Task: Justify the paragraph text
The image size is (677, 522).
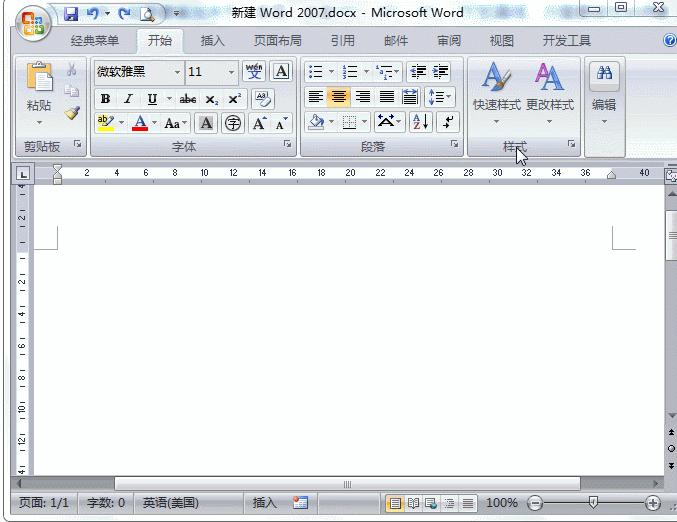Action: (387, 97)
